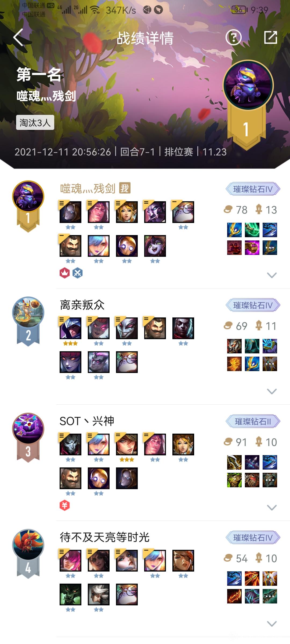Open player name 离亲叛众

pyautogui.click(x=82, y=305)
